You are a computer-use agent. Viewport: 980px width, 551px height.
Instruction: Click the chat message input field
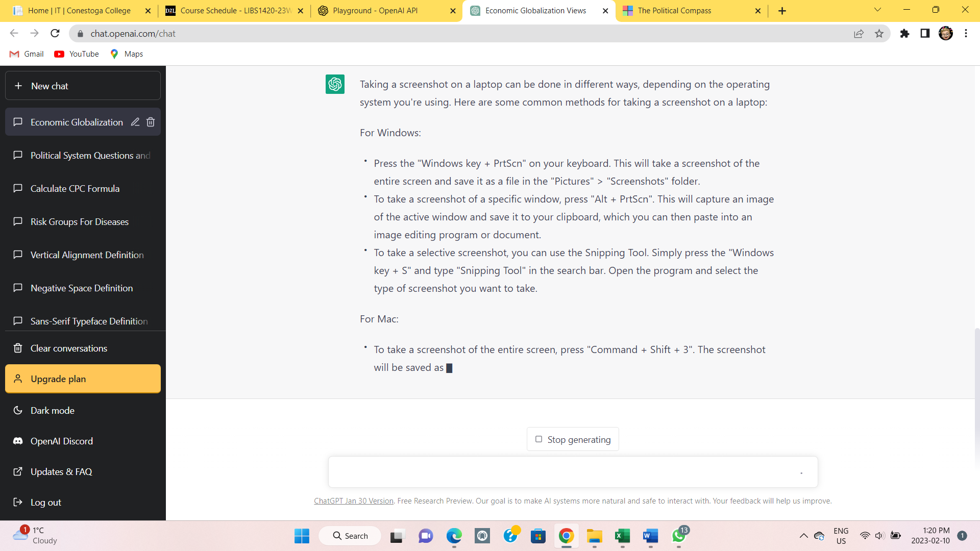pos(561,472)
